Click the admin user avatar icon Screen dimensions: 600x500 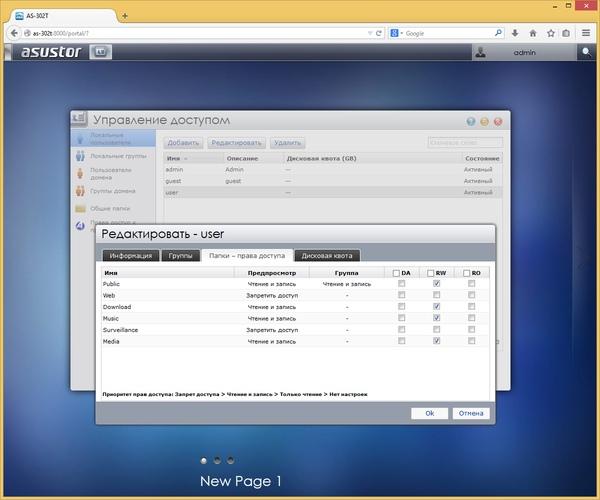pos(481,52)
